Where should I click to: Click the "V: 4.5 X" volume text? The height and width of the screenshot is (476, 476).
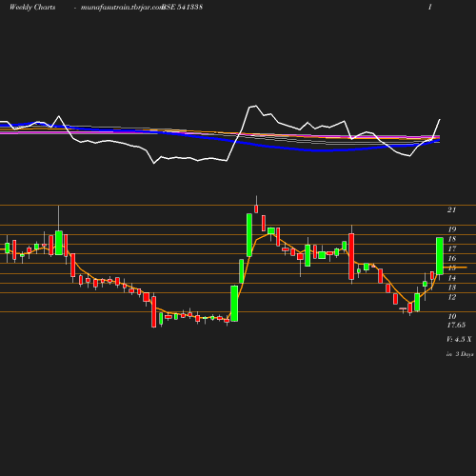pyautogui.click(x=459, y=339)
